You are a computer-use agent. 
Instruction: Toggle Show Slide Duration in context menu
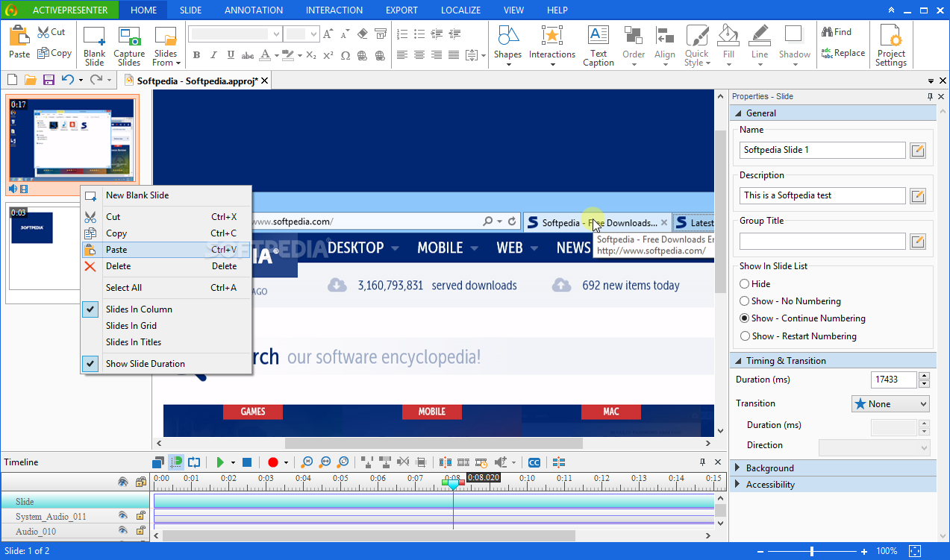166,364
